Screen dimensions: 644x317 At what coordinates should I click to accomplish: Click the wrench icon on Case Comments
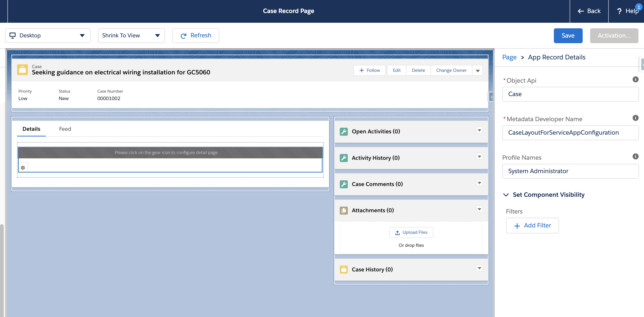[x=344, y=184]
